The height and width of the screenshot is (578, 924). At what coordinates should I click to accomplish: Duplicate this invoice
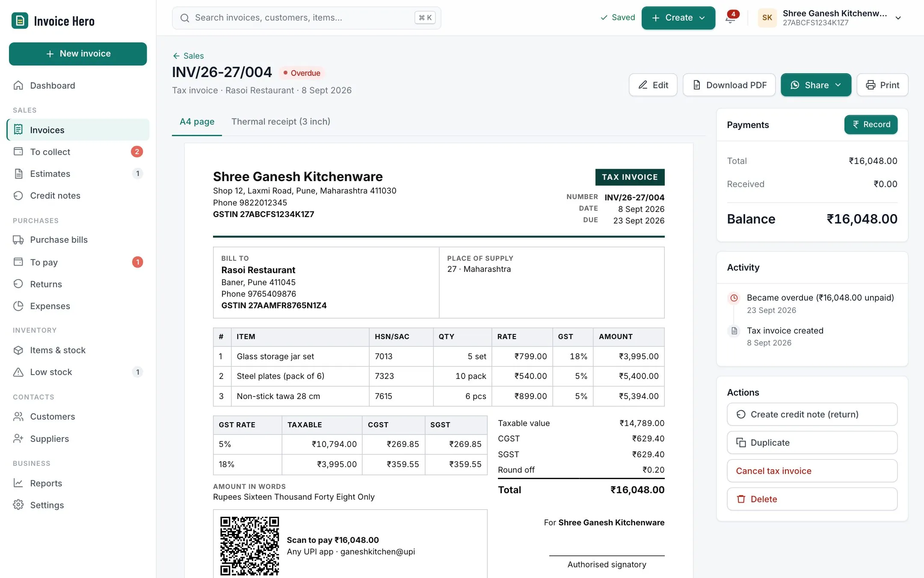(x=812, y=443)
